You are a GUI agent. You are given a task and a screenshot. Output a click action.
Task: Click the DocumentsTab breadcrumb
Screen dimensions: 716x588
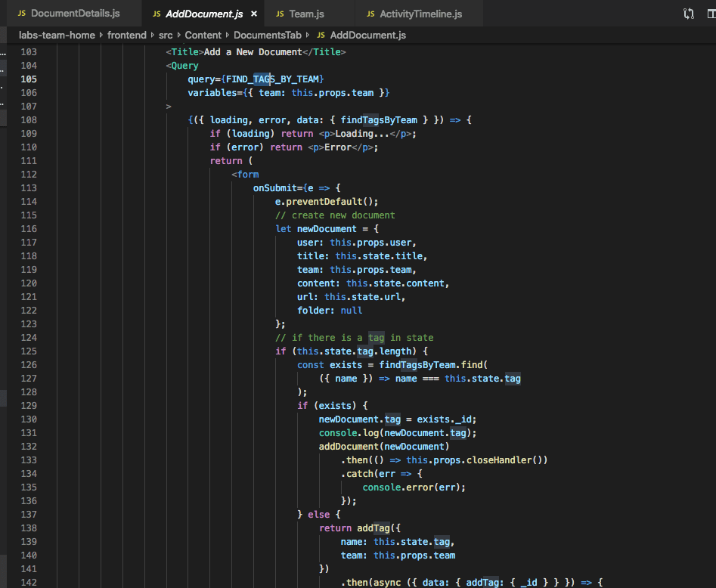pyautogui.click(x=267, y=36)
